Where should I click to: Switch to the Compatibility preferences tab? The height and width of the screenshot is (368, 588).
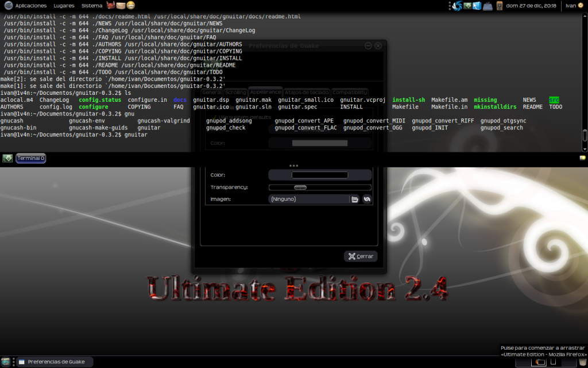click(x=350, y=93)
